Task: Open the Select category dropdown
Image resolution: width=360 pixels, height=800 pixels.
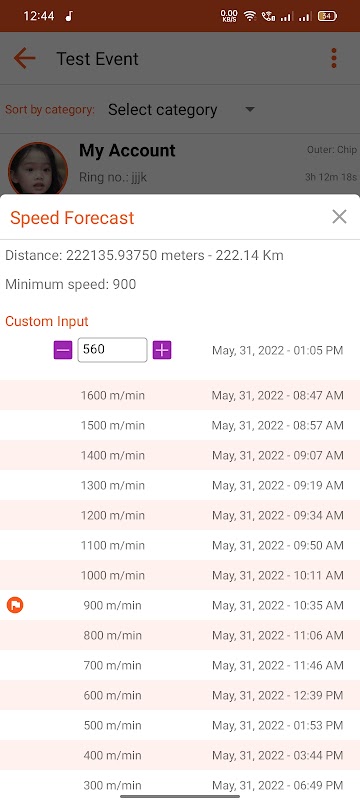Action: tap(181, 110)
